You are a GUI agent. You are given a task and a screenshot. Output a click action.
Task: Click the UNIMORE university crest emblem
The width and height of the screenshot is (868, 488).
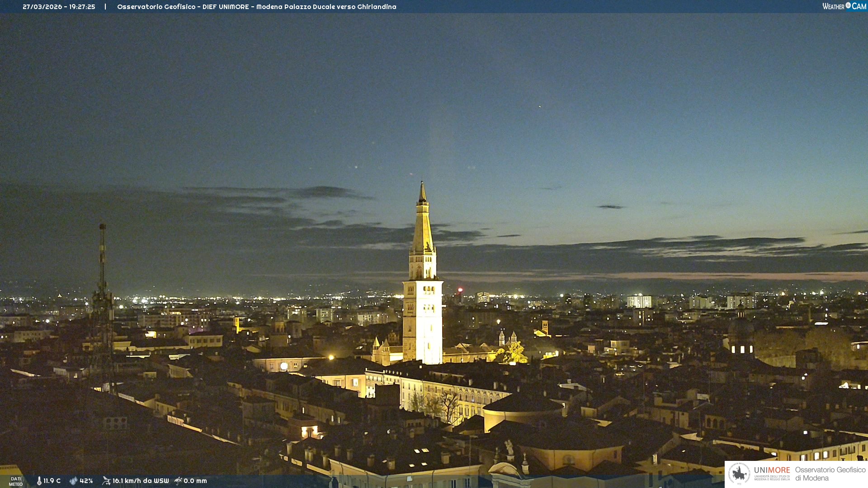click(739, 474)
